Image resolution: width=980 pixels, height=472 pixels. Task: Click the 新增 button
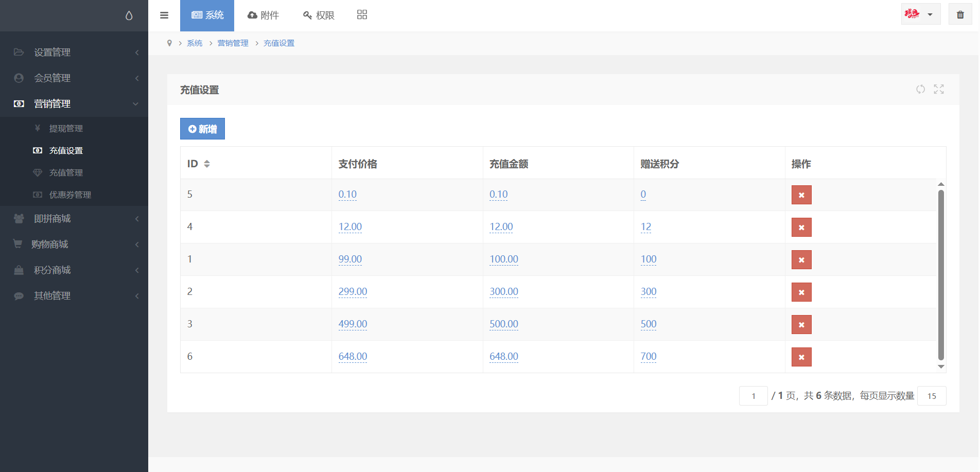(202, 129)
